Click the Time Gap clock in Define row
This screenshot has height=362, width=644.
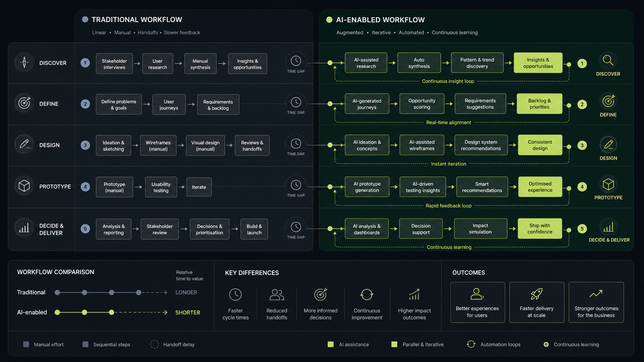[296, 102]
